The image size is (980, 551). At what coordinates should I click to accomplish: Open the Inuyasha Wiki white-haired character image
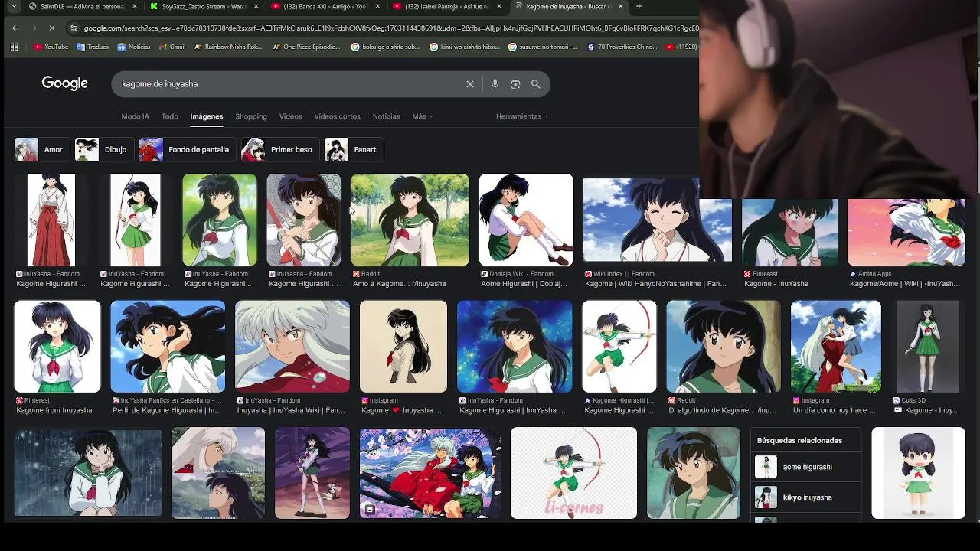292,346
